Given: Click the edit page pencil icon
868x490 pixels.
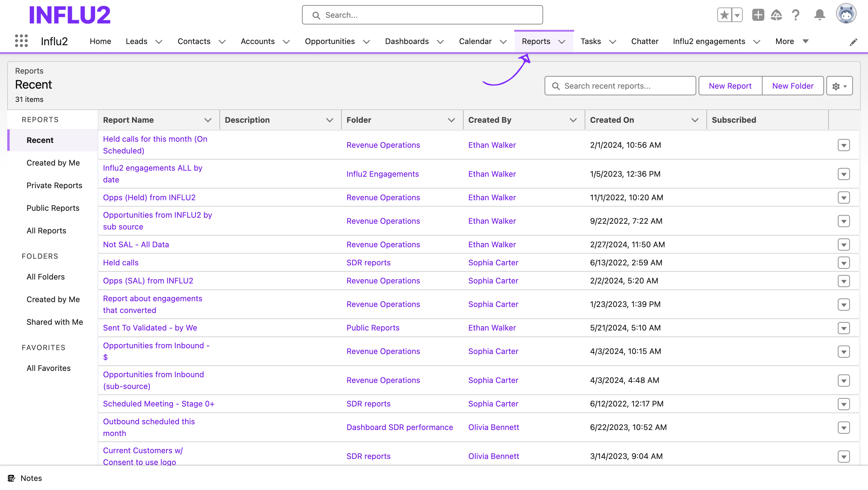Looking at the screenshot, I should point(853,42).
